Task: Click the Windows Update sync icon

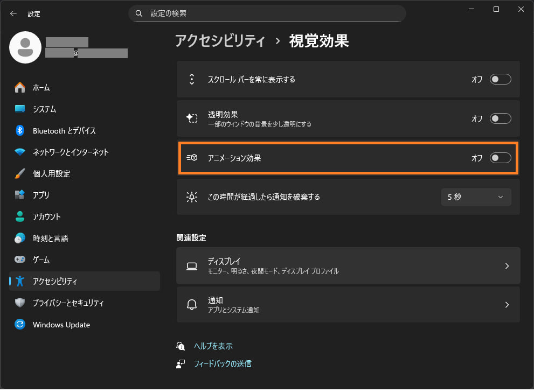Action: coord(20,325)
